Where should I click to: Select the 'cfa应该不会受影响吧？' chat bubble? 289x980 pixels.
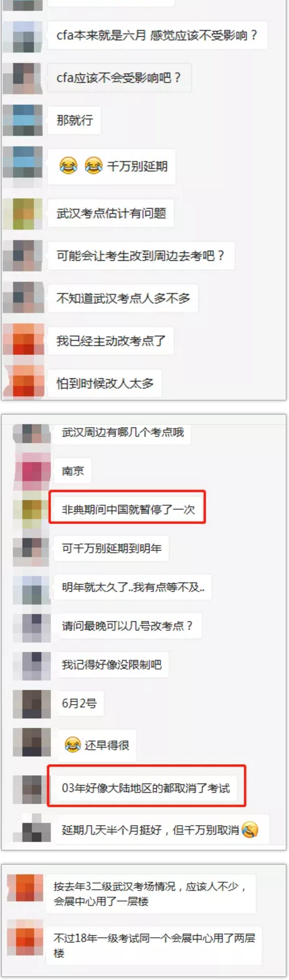119,78
